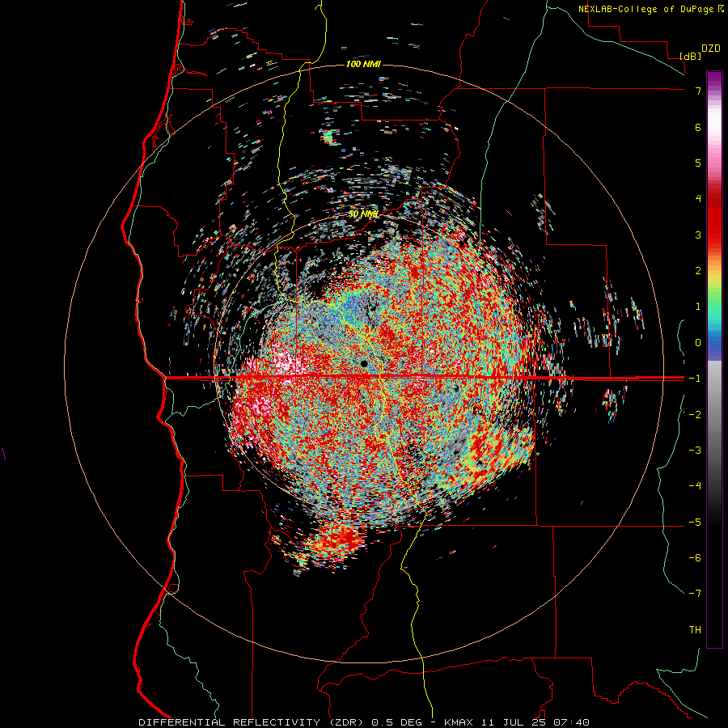Click the DIFFERENTIAL REFLECTIVITY (ZDR) caption text

[x=252, y=722]
